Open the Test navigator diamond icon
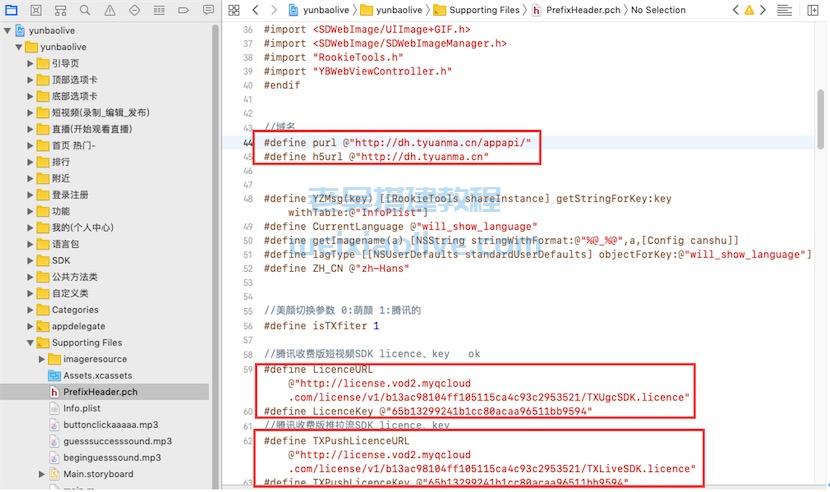This screenshot has height=492, width=830. (134, 10)
